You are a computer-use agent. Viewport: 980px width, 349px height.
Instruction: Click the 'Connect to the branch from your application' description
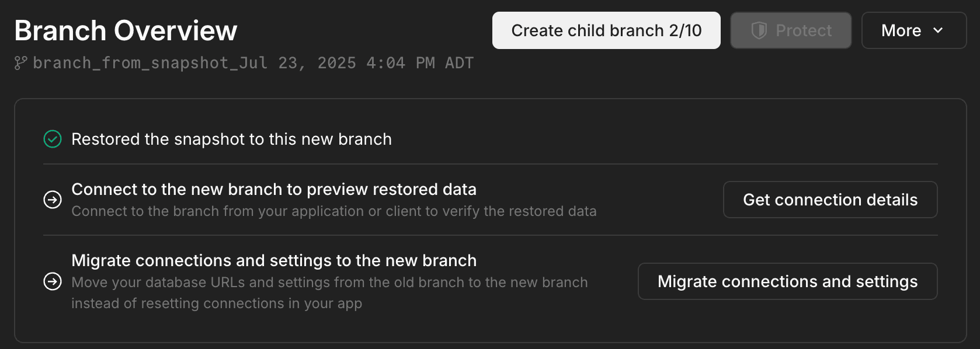[333, 211]
